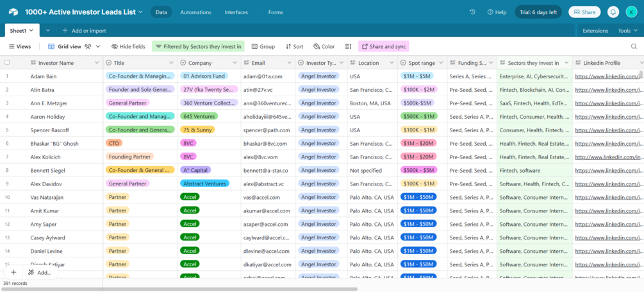
Task: Open the Extensions panel
Action: coord(595,30)
